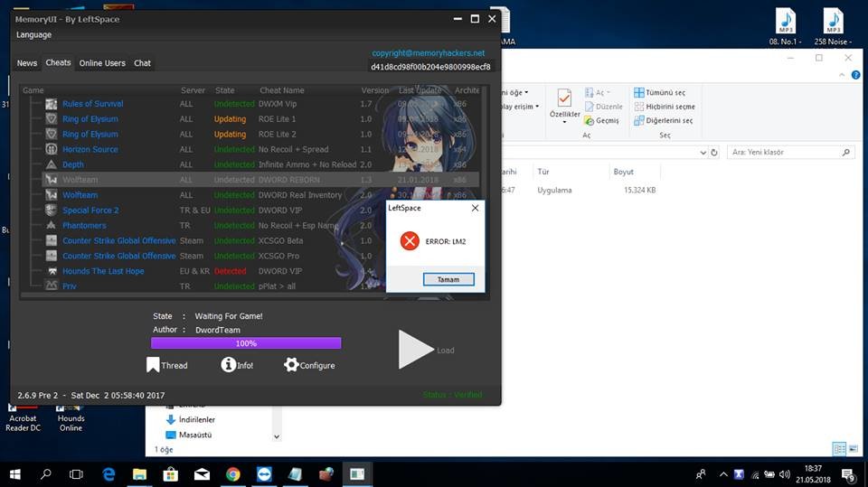This screenshot has width=868, height=487.
Task: Select Ring of Elysium ROE Lite 1 row
Action: point(260,119)
